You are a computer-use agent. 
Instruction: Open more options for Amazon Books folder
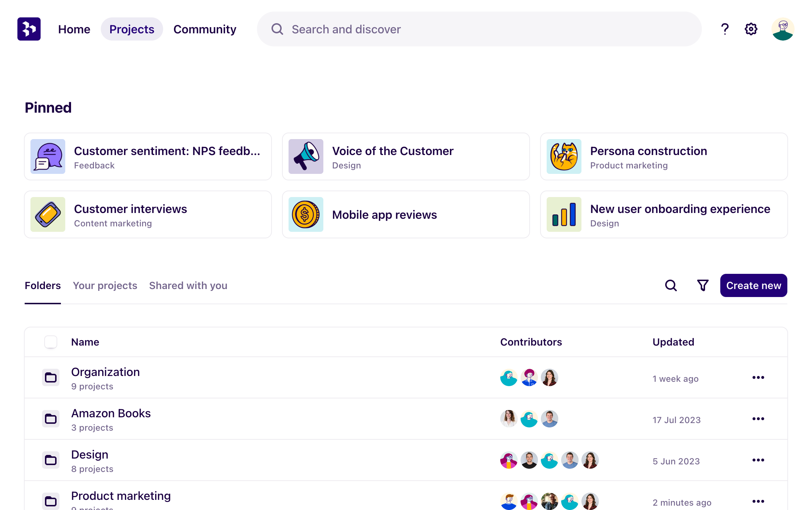(x=758, y=419)
